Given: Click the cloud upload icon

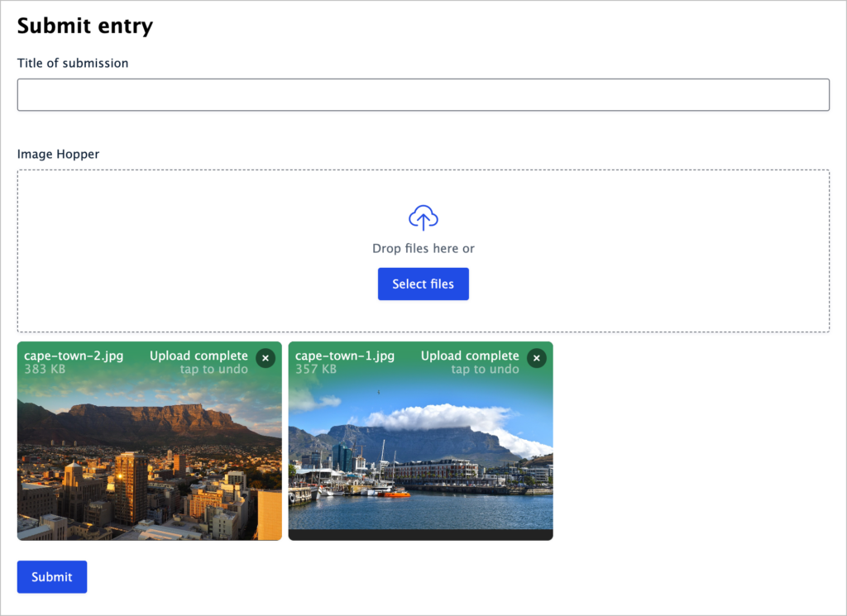Looking at the screenshot, I should 423,217.
